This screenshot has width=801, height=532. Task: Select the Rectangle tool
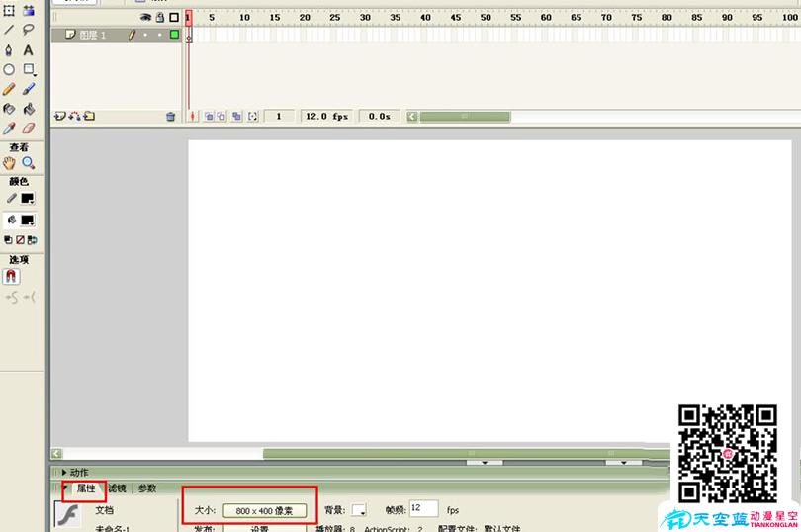(28, 69)
